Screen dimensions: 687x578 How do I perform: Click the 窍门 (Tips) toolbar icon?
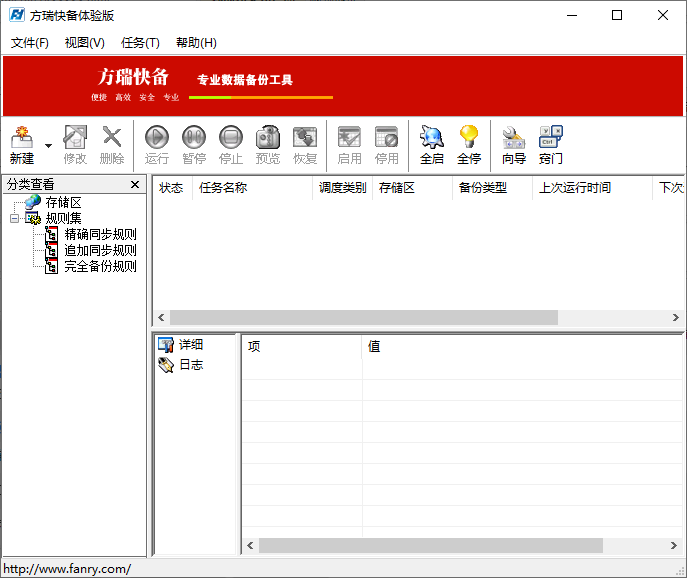(551, 145)
